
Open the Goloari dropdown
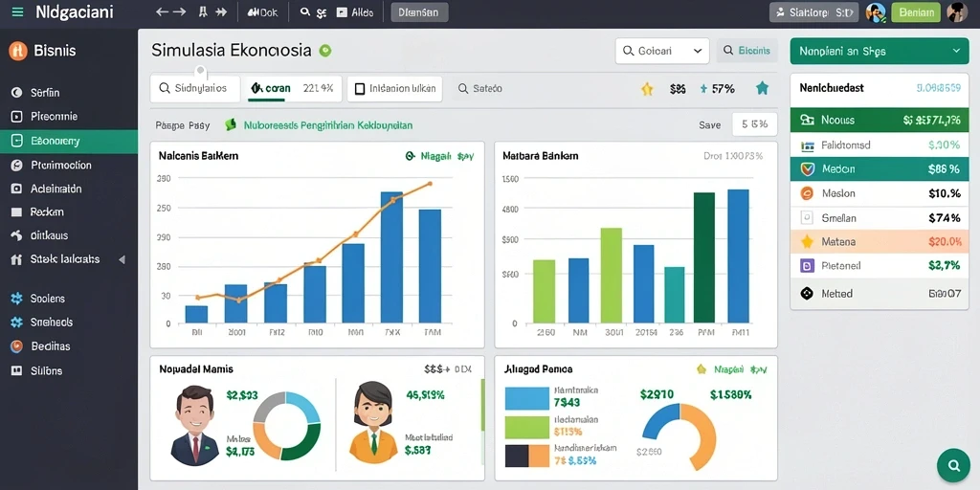[662, 51]
